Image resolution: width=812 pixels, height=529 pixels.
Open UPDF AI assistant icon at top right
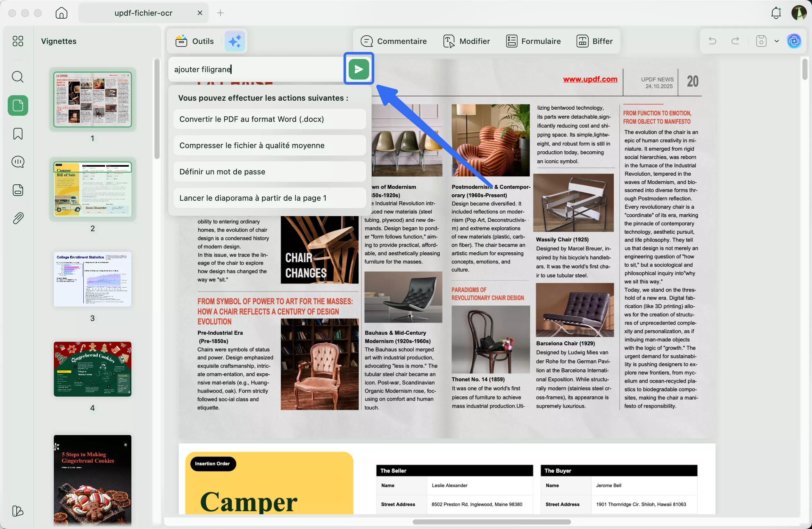pyautogui.click(x=794, y=41)
